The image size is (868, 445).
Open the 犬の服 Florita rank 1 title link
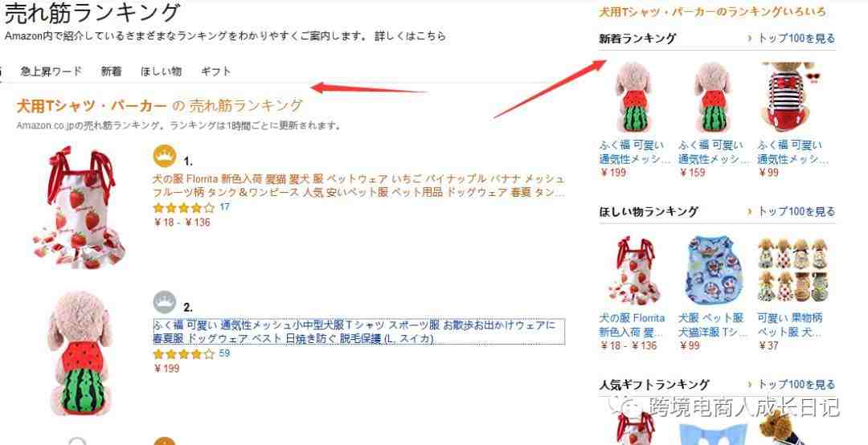(x=358, y=186)
